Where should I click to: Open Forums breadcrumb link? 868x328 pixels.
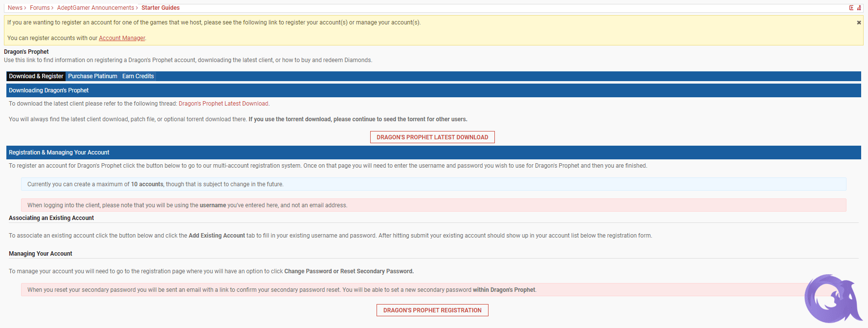tap(40, 8)
